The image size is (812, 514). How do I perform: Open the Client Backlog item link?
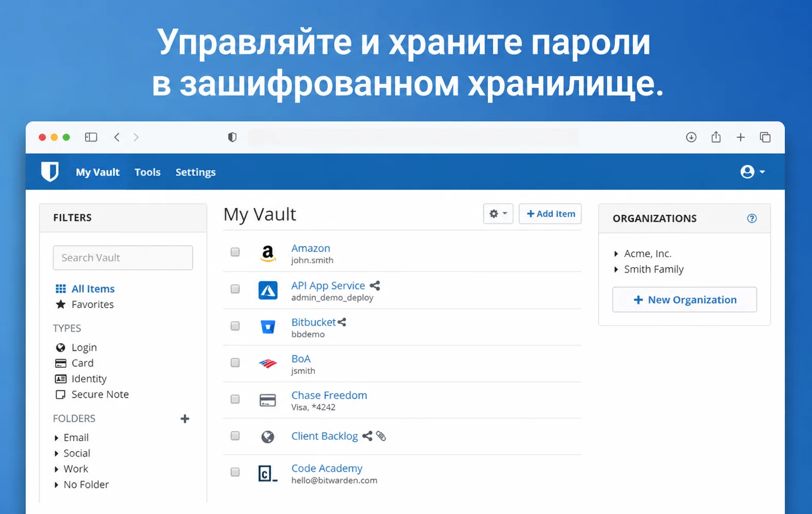click(325, 436)
